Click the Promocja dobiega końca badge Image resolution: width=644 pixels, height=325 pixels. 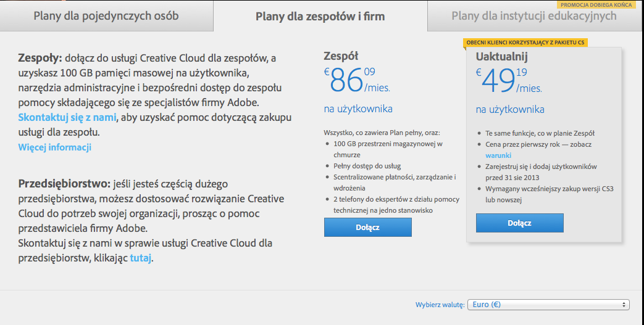[x=596, y=5]
